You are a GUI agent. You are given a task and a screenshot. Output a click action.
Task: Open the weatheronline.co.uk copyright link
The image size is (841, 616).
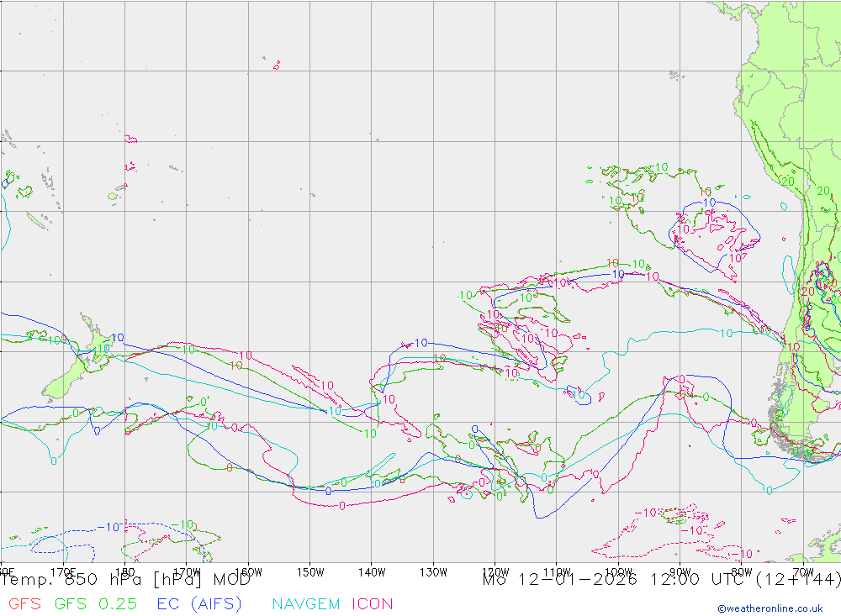770,608
